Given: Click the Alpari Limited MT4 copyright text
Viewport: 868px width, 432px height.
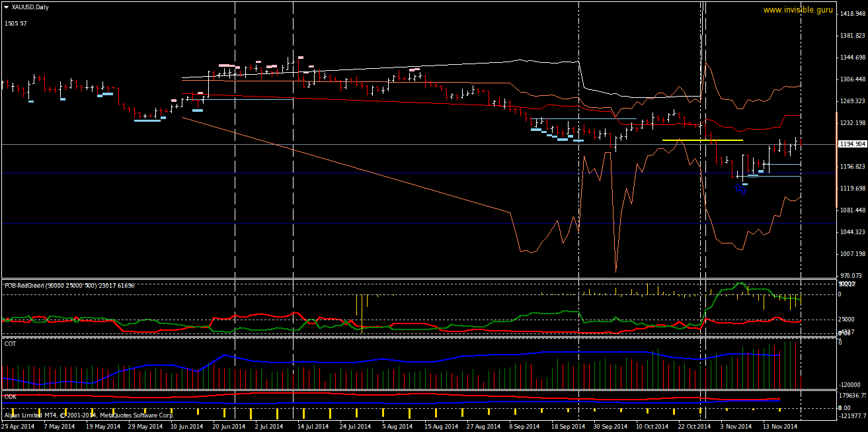Looking at the screenshot, I should pos(88,415).
